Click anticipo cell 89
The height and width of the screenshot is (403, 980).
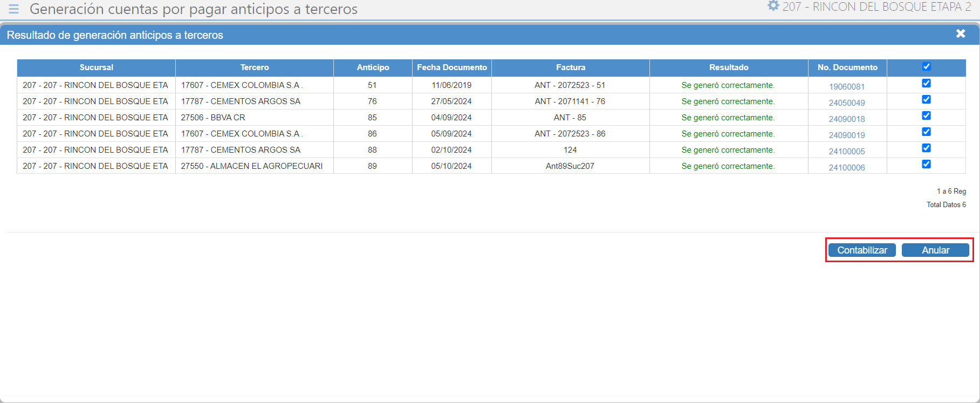tap(373, 166)
